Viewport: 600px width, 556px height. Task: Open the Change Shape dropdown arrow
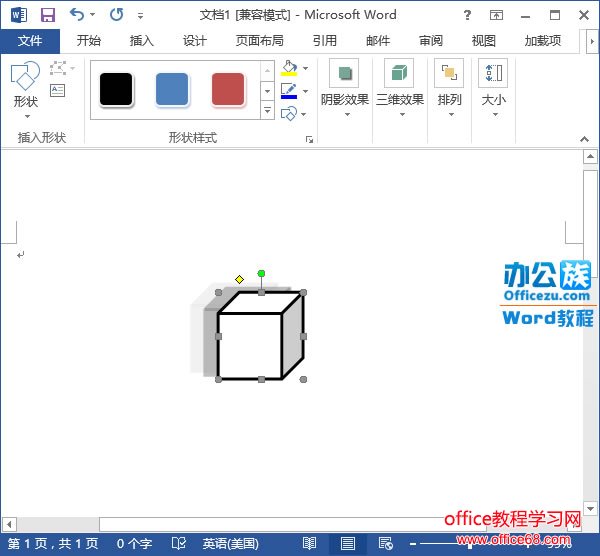[303, 114]
